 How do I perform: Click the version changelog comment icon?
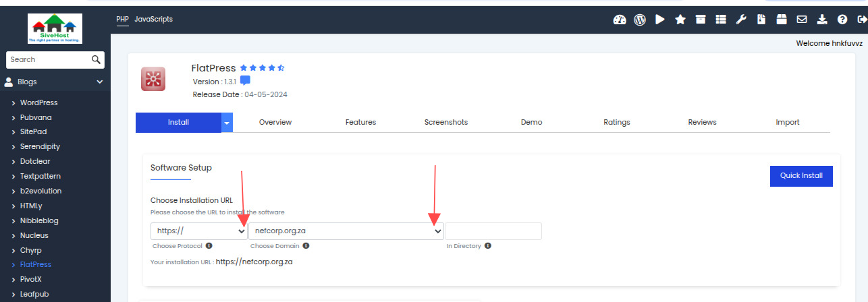[245, 80]
